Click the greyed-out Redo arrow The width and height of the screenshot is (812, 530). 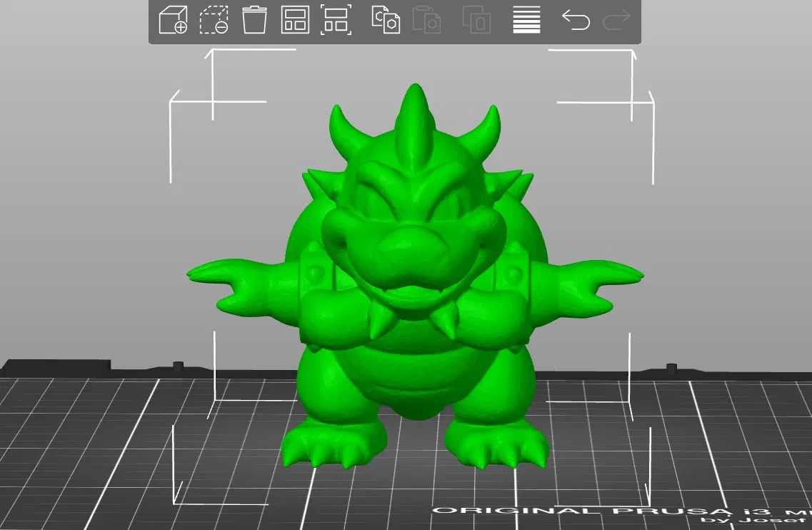(x=616, y=20)
